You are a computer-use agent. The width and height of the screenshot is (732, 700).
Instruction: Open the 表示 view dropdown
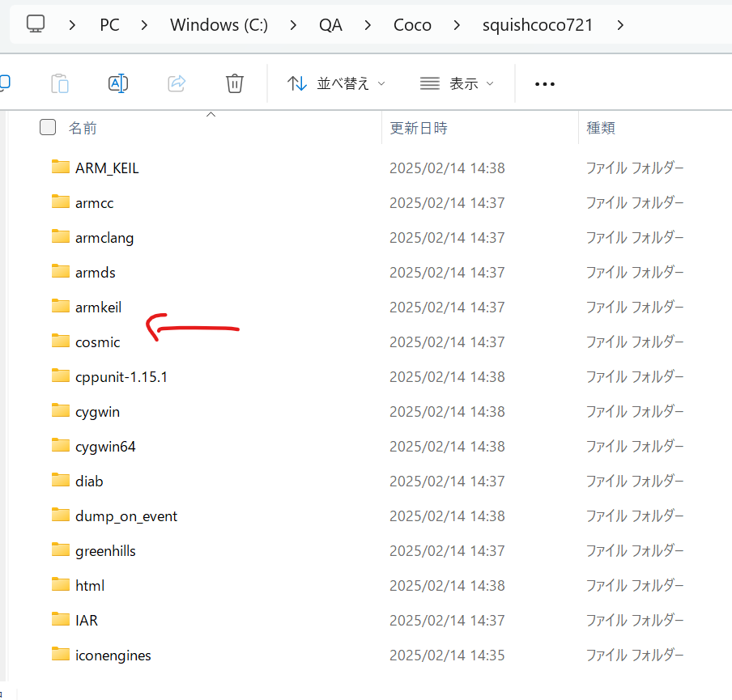[457, 83]
